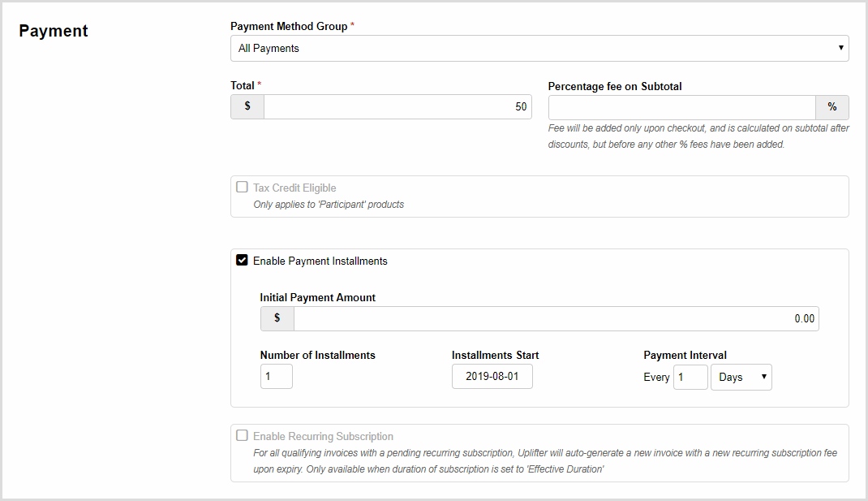The width and height of the screenshot is (868, 501).
Task: Open the Payment Method Group dropdown
Action: click(539, 49)
